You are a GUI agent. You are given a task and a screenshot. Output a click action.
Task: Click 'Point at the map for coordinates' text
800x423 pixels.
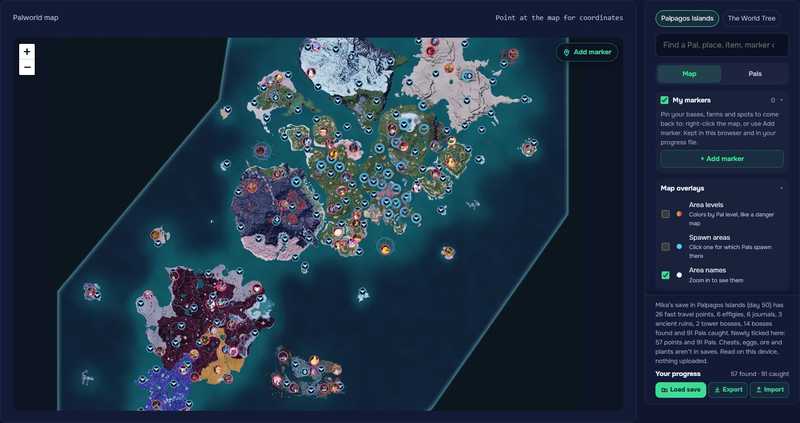(x=559, y=18)
